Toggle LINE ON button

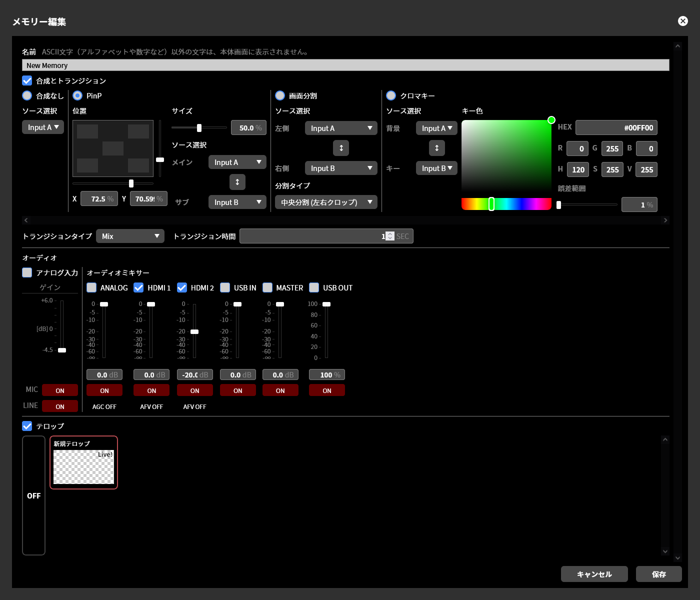pos(60,406)
